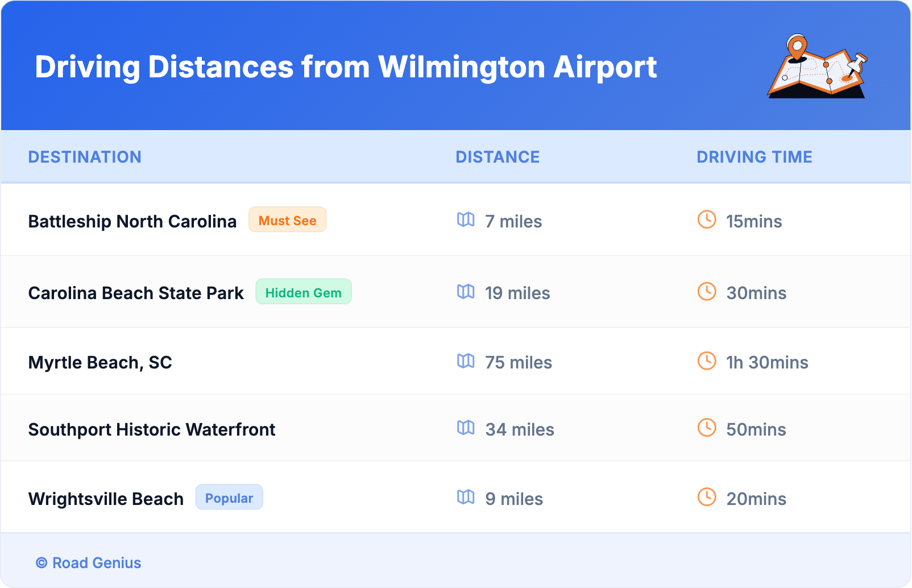Click the map icon beside 19 miles
Image resolution: width=912 pixels, height=588 pixels.
coord(466,292)
